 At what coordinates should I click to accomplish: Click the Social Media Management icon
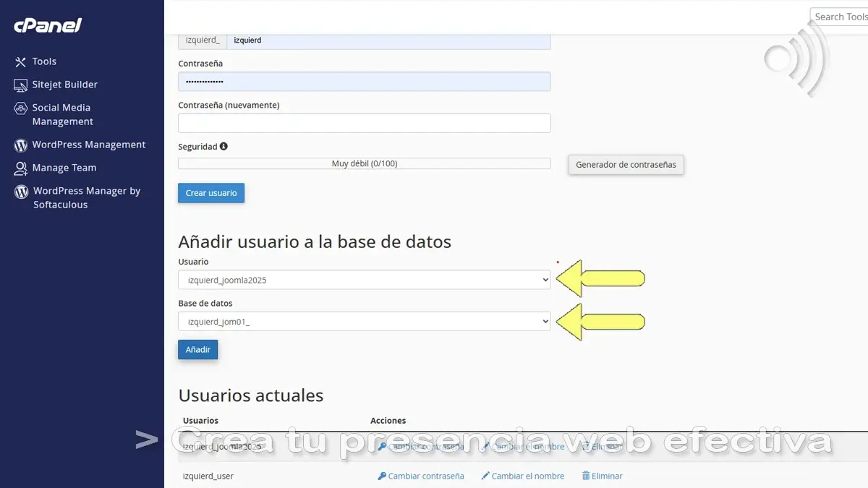(20, 108)
